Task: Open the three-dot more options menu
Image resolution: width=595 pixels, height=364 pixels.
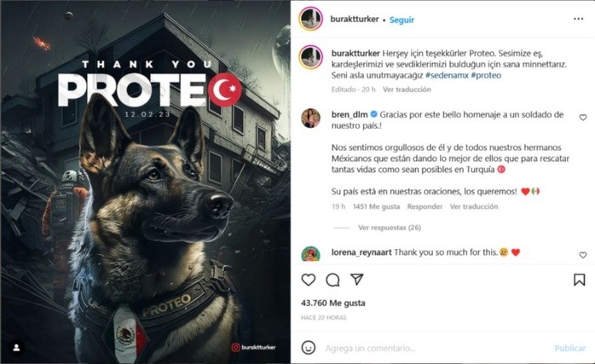Action: (x=578, y=19)
